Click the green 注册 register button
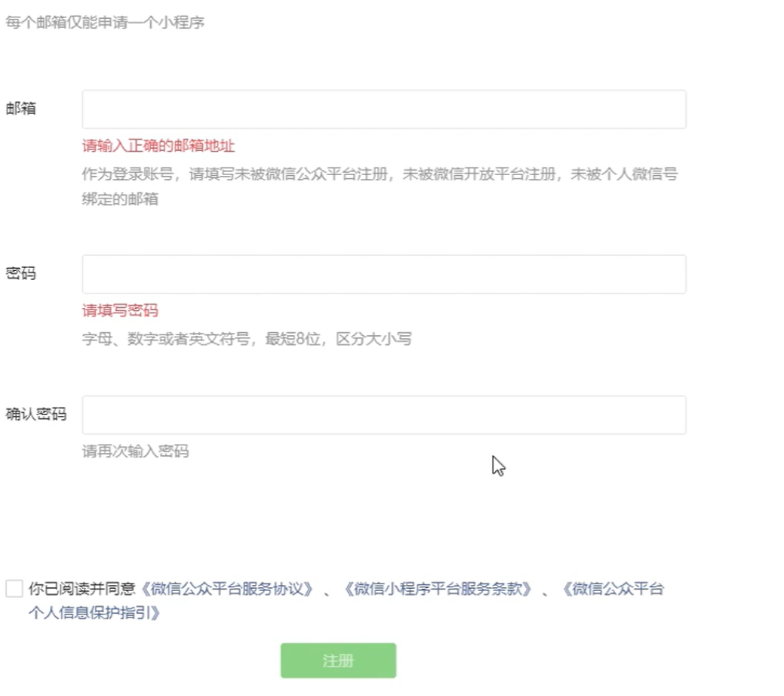This screenshot has height=696, width=784. click(x=339, y=661)
